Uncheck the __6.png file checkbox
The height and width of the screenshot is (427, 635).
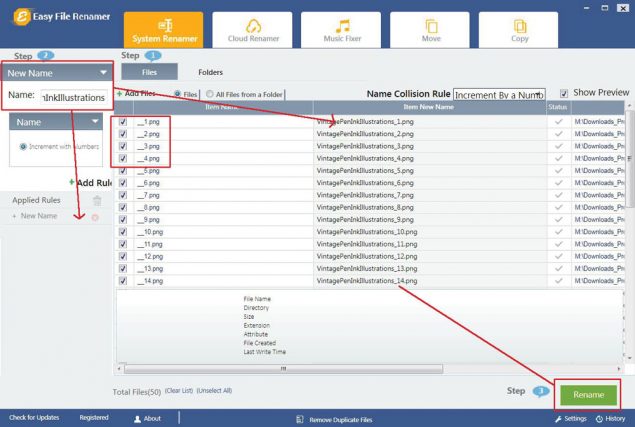pos(123,183)
